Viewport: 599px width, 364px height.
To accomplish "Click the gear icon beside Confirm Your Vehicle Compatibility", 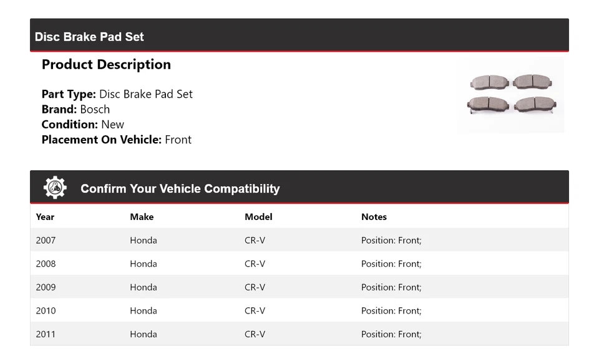I will (55, 188).
